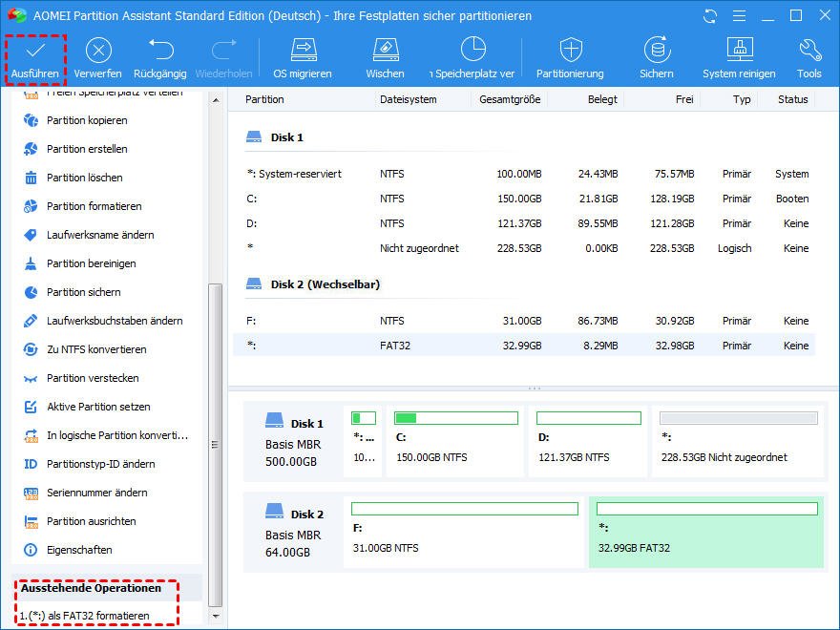Image resolution: width=840 pixels, height=630 pixels.
Task: Click the Typ column header
Action: coord(742,99)
